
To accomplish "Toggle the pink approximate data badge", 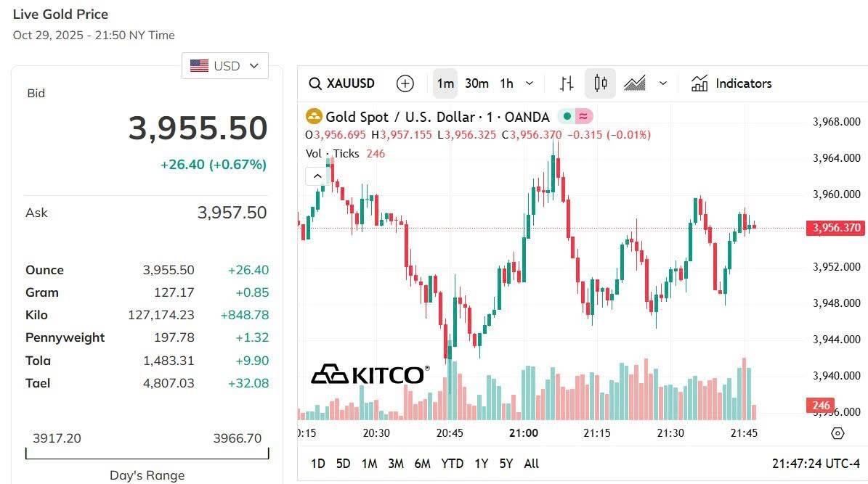I will pos(583,116).
